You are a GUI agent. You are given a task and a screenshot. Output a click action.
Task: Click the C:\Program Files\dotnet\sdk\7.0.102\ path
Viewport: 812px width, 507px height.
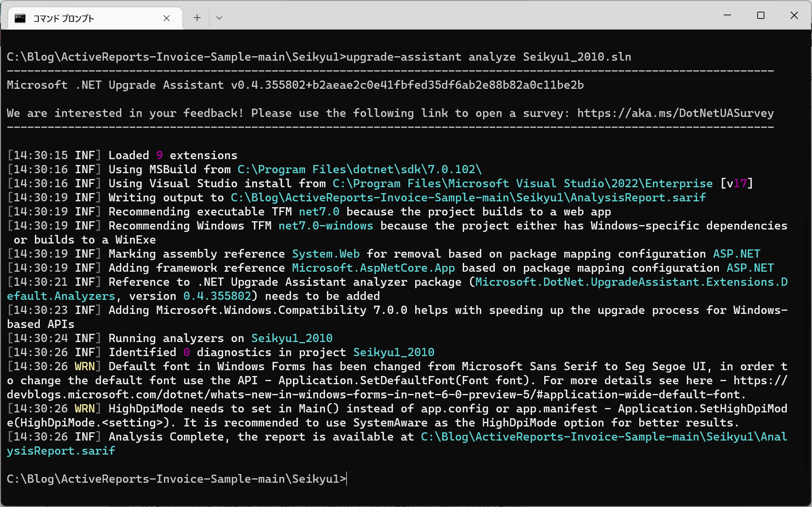coord(359,169)
